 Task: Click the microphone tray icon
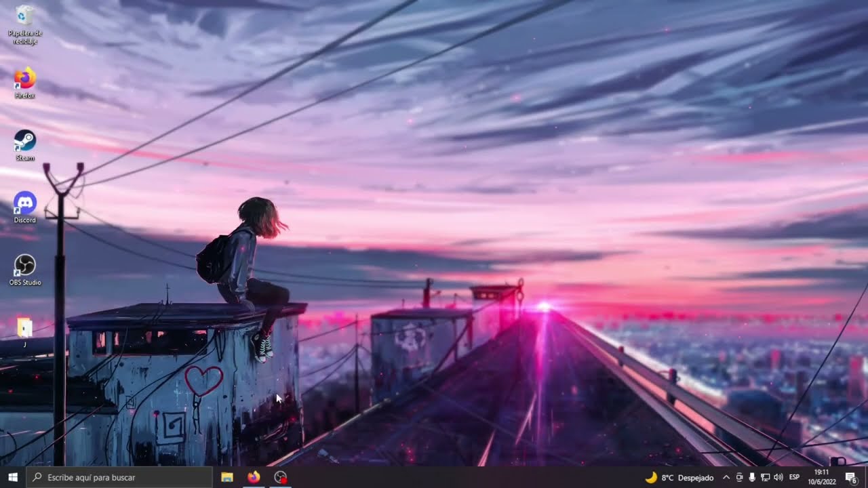(x=752, y=477)
